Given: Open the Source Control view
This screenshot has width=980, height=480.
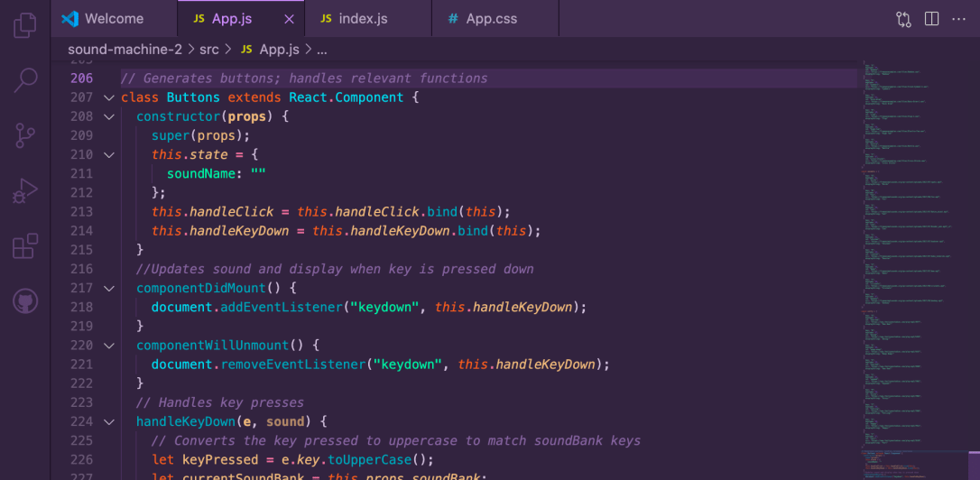Looking at the screenshot, I should (x=25, y=135).
